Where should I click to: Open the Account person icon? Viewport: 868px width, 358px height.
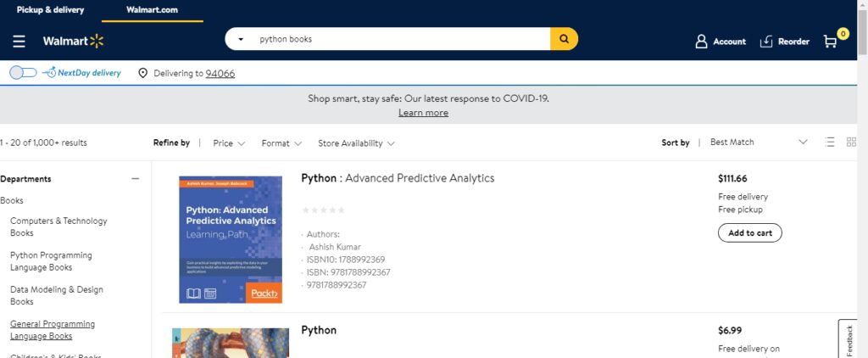701,41
